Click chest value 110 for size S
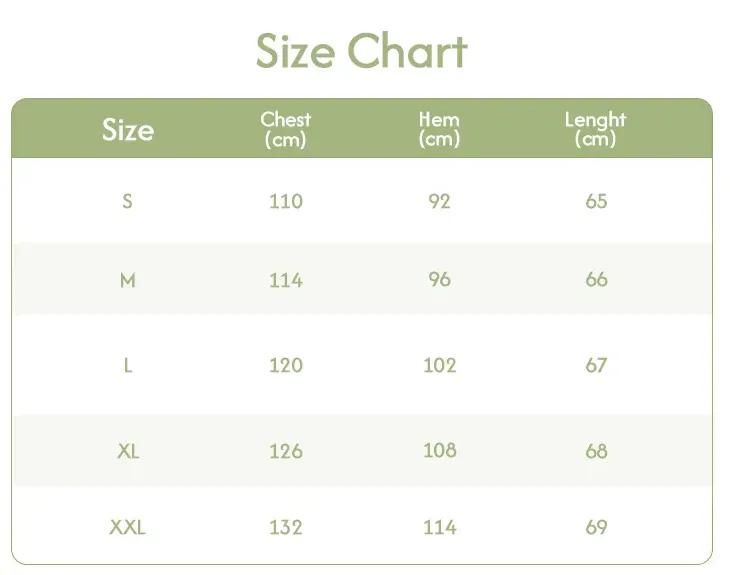730x575 pixels. coord(286,201)
